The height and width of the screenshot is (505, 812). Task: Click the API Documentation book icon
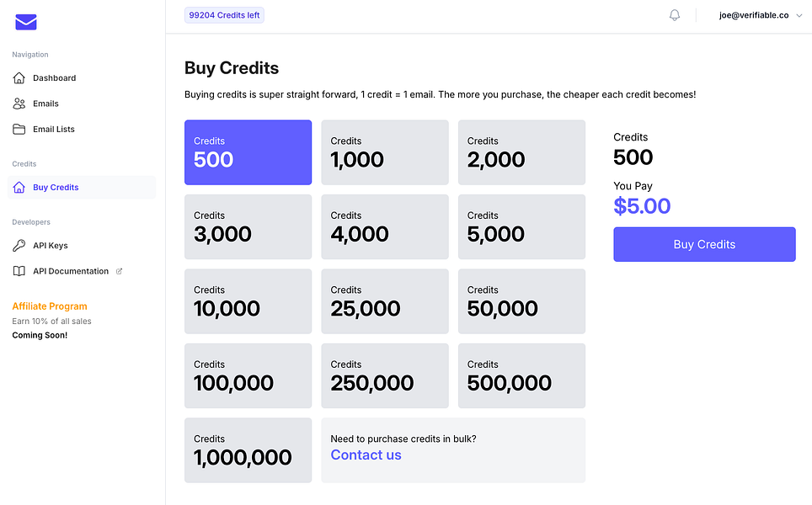pyautogui.click(x=19, y=271)
